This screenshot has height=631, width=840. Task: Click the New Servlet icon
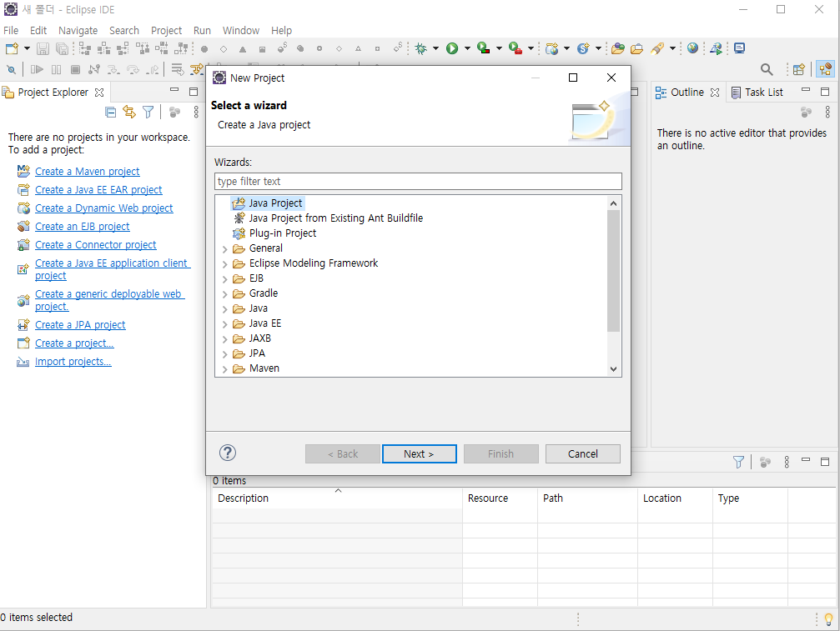583,48
